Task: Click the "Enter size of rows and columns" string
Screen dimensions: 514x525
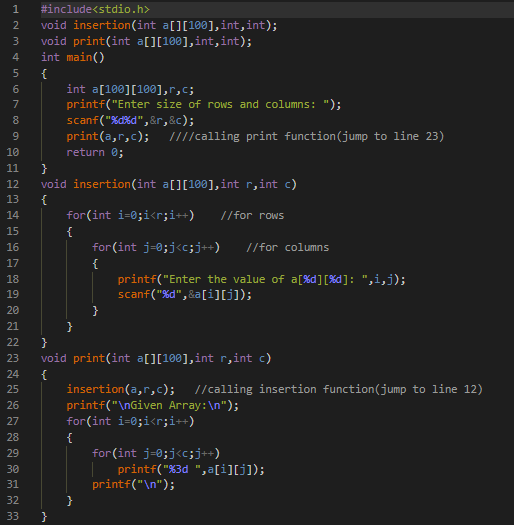Action: 220,105
